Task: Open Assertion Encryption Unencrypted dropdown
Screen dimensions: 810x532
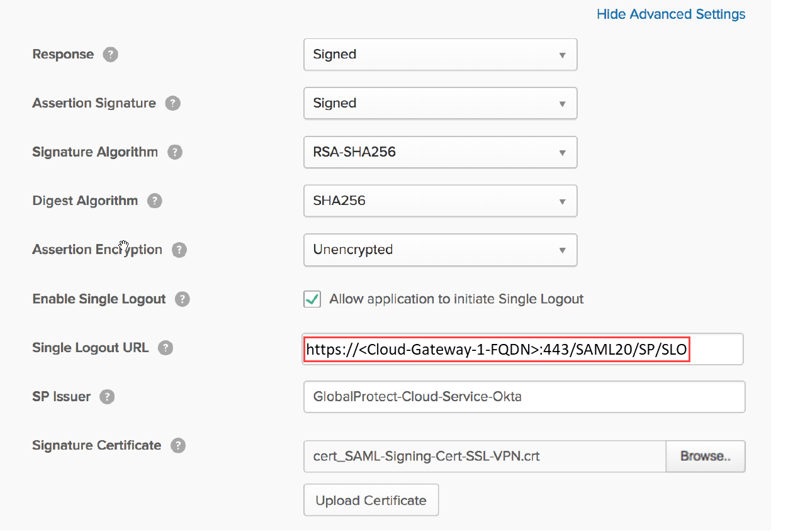Action: pyautogui.click(x=440, y=250)
